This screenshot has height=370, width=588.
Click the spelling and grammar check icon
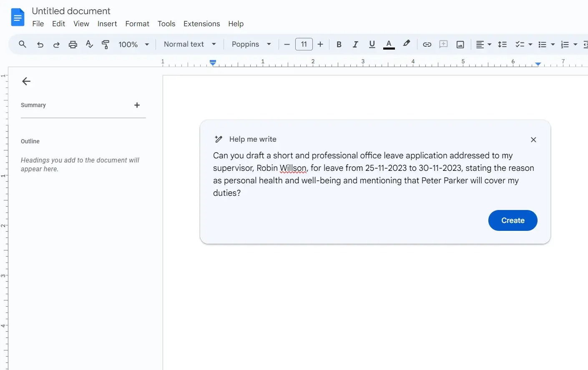pos(89,45)
